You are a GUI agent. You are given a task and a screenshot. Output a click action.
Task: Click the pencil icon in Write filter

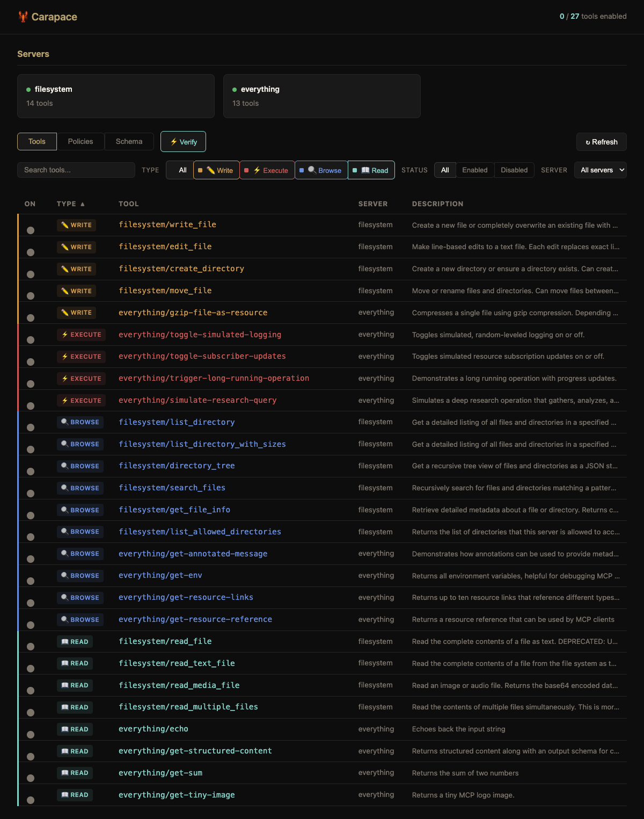(210, 170)
